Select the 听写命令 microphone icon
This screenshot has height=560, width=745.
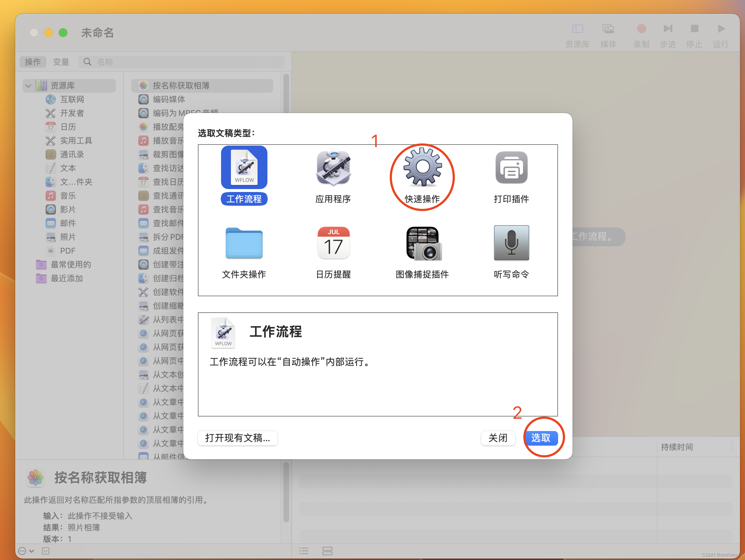[x=511, y=243]
